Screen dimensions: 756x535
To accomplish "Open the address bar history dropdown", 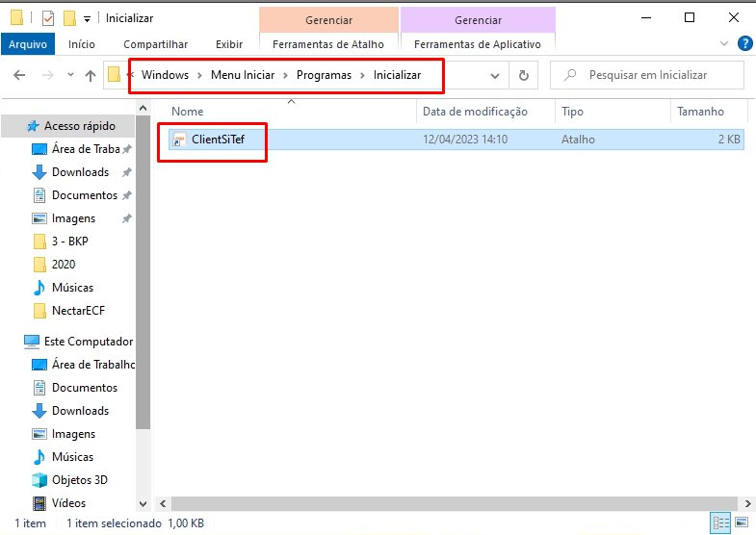I will click(495, 75).
